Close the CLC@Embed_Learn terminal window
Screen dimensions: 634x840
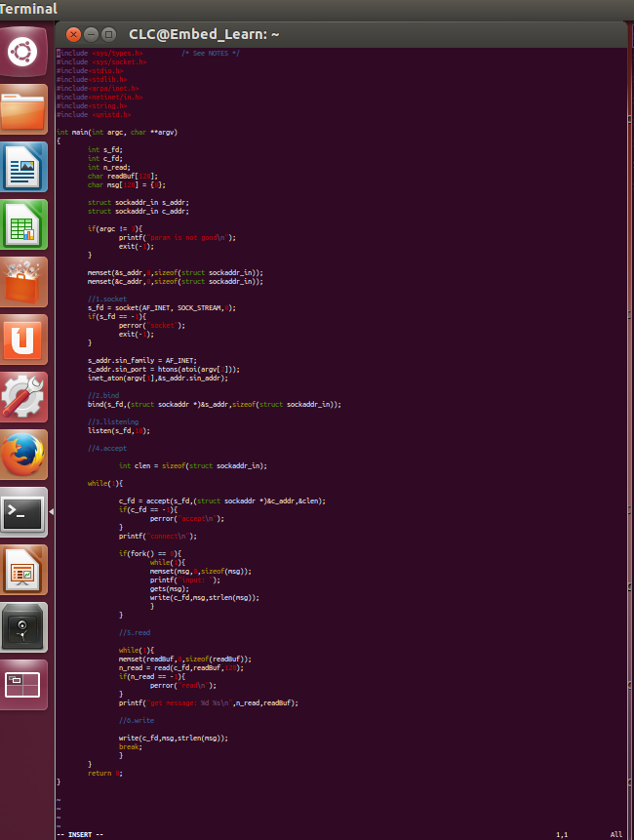73,35
